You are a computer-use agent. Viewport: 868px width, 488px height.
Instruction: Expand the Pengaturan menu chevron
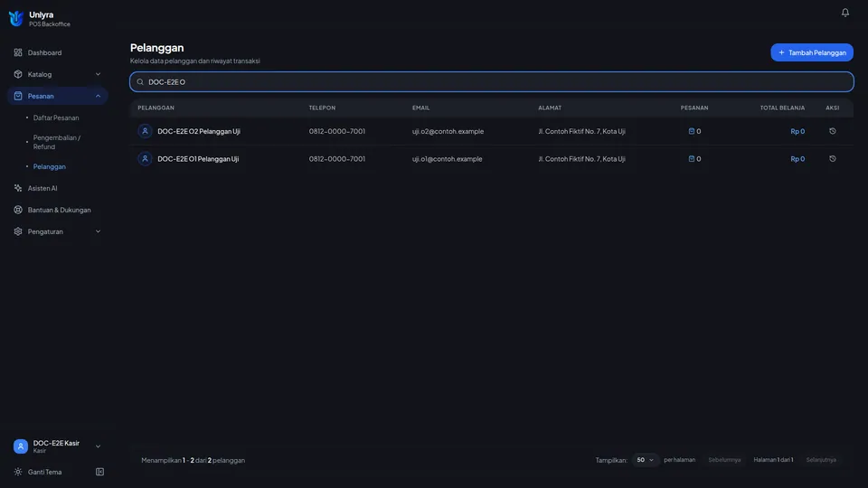click(98, 231)
